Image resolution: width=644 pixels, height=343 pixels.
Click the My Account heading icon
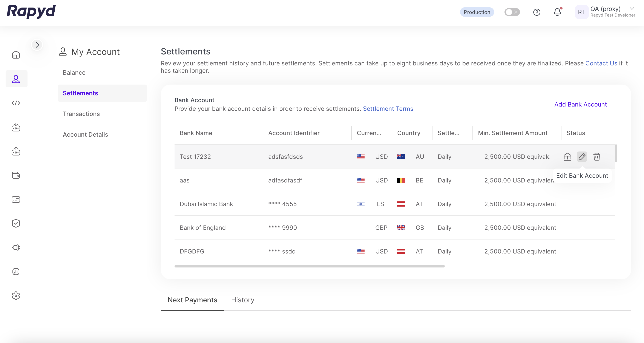63,52
